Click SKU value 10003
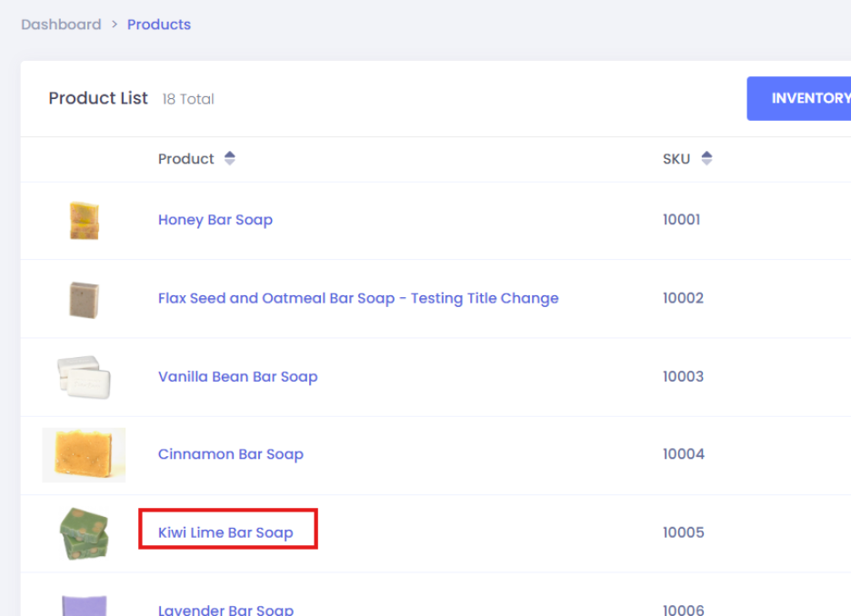 pyautogui.click(x=683, y=376)
